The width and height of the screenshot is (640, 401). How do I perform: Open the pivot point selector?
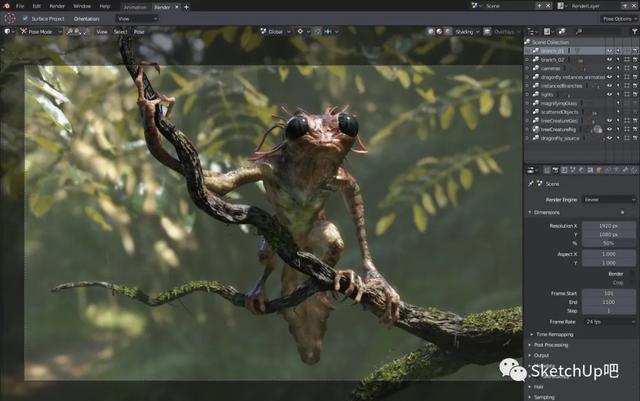tap(303, 31)
